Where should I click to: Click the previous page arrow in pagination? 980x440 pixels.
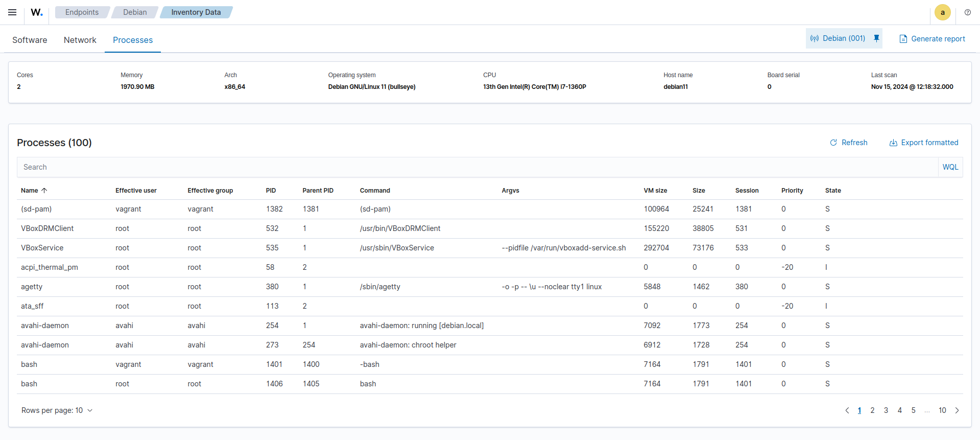pyautogui.click(x=847, y=410)
